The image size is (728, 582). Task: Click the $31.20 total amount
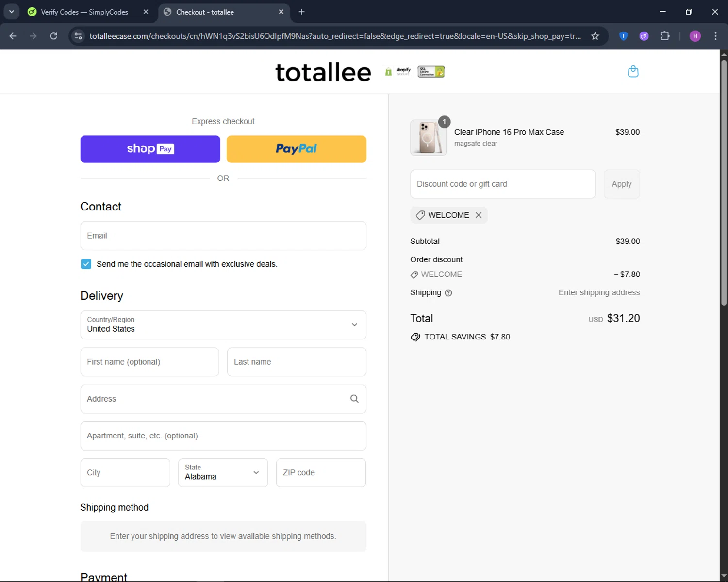[x=624, y=318]
